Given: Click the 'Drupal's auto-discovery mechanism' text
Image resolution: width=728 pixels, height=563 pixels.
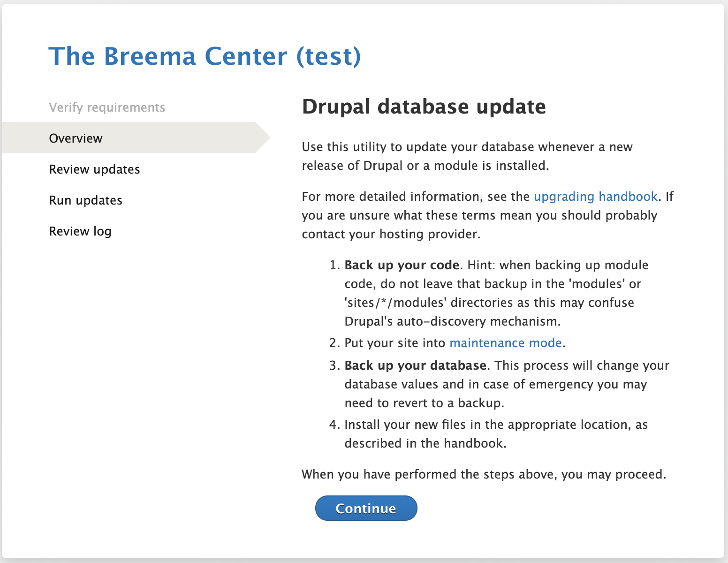Looking at the screenshot, I should (x=452, y=321).
